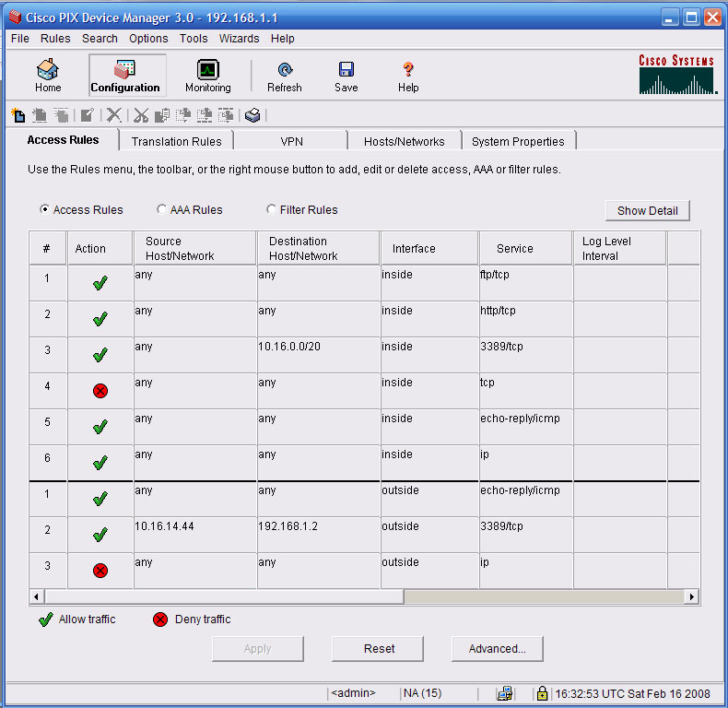Click the Delete rule X icon

pyautogui.click(x=113, y=114)
